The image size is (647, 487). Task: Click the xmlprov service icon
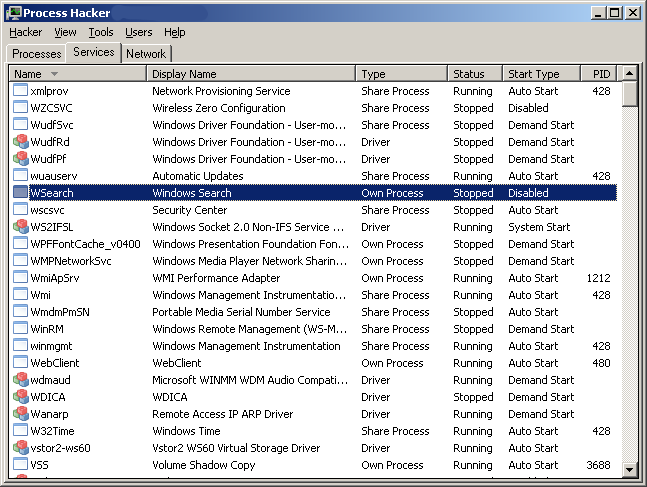[x=20, y=90]
